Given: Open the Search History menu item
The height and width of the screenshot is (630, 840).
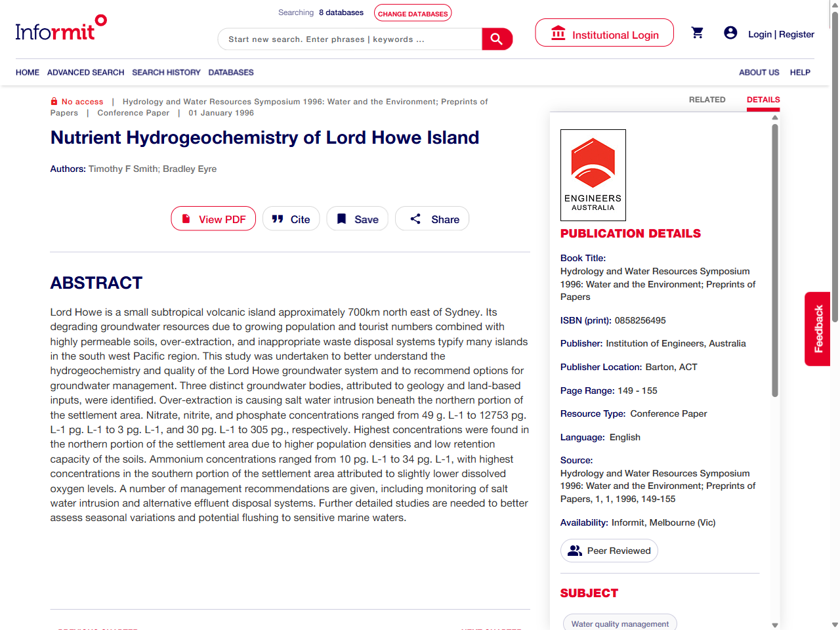Looking at the screenshot, I should click(x=166, y=72).
